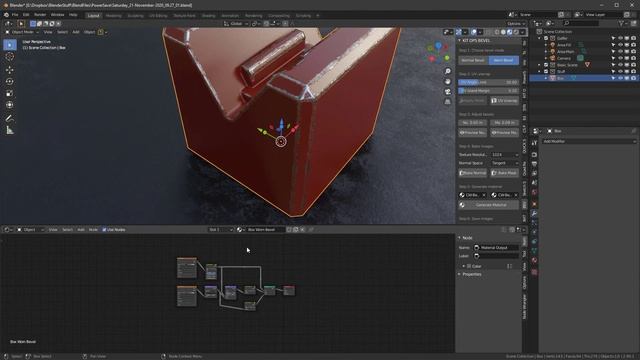Select the Cursor tool
Viewport: 640px width, 360px height.
(x=10, y=57)
